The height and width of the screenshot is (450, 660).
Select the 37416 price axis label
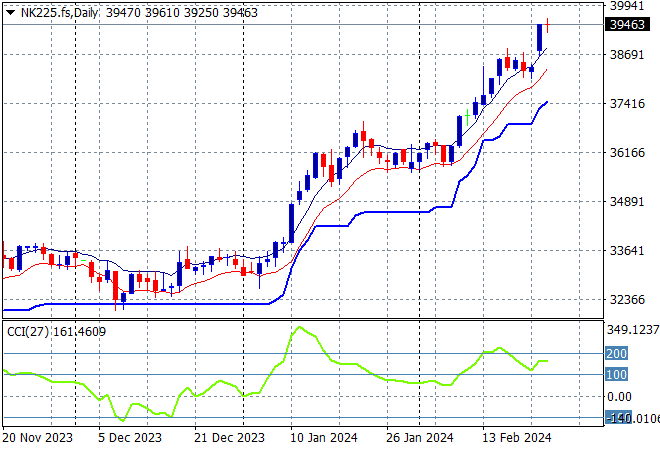click(x=627, y=103)
